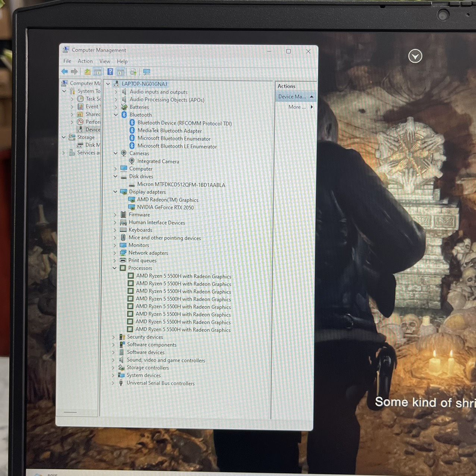The image size is (476, 476).
Task: Collapse the Processors category
Action: point(115,268)
